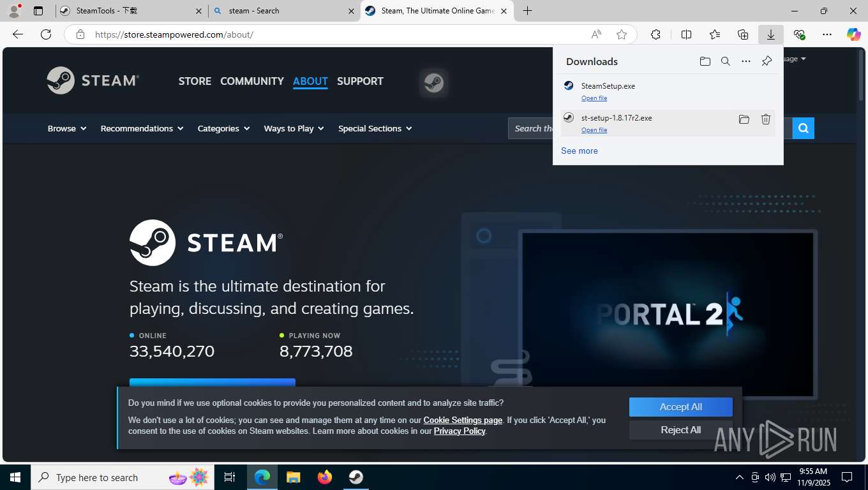
Task: Expand the Browse dropdown
Action: pos(67,128)
